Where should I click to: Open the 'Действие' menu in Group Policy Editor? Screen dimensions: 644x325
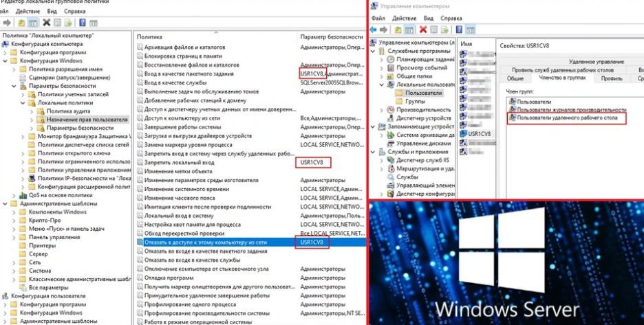click(x=28, y=12)
